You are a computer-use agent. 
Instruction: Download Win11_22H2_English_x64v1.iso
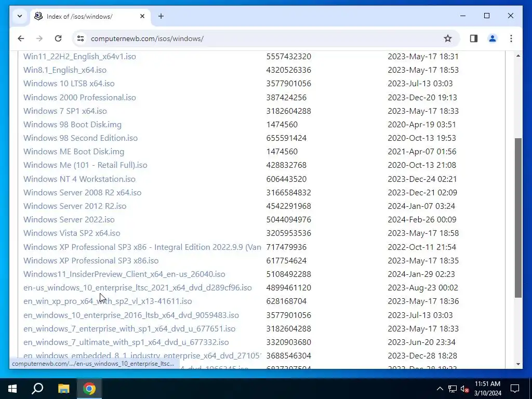tap(79, 56)
